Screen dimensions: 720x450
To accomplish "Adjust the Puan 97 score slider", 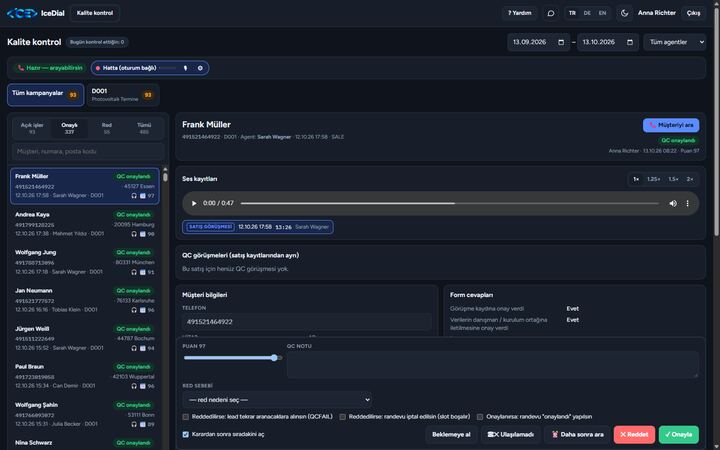I will [232, 358].
